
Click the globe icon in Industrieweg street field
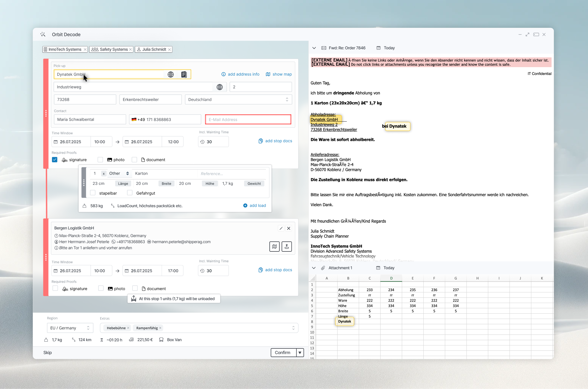[x=219, y=87]
